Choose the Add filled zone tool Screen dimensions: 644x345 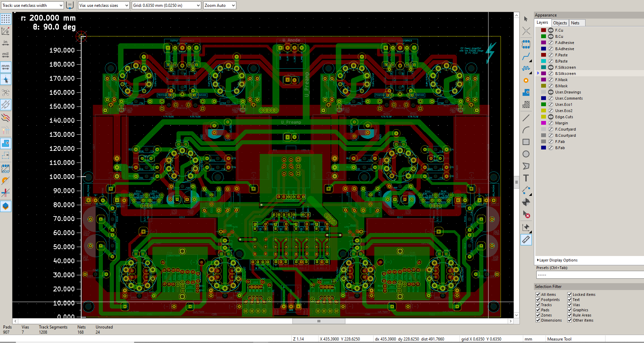point(526,92)
